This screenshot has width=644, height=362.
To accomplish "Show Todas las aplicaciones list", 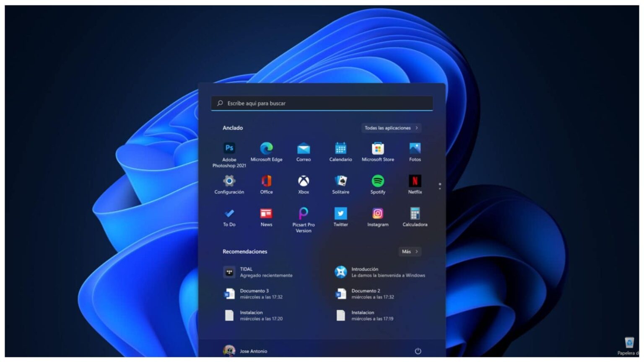I will click(x=391, y=128).
